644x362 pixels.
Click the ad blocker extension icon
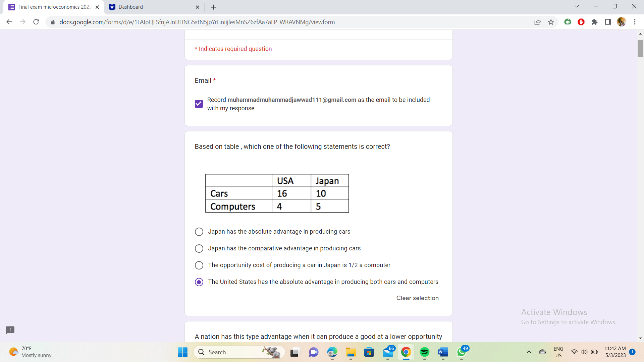581,22
